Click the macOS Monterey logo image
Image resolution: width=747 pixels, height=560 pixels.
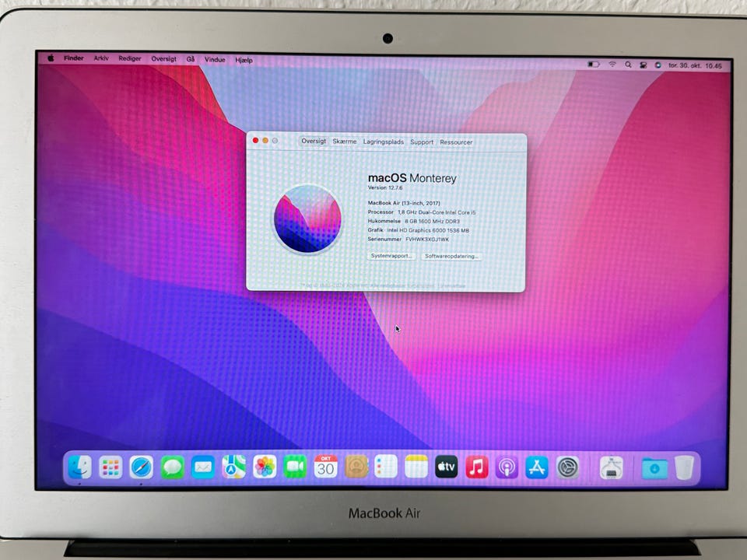308,219
